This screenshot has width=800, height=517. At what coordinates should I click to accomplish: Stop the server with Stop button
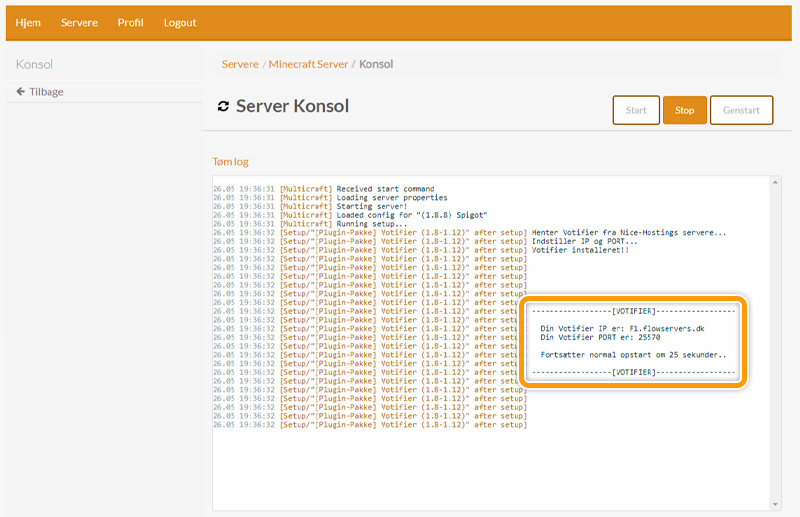pyautogui.click(x=684, y=110)
